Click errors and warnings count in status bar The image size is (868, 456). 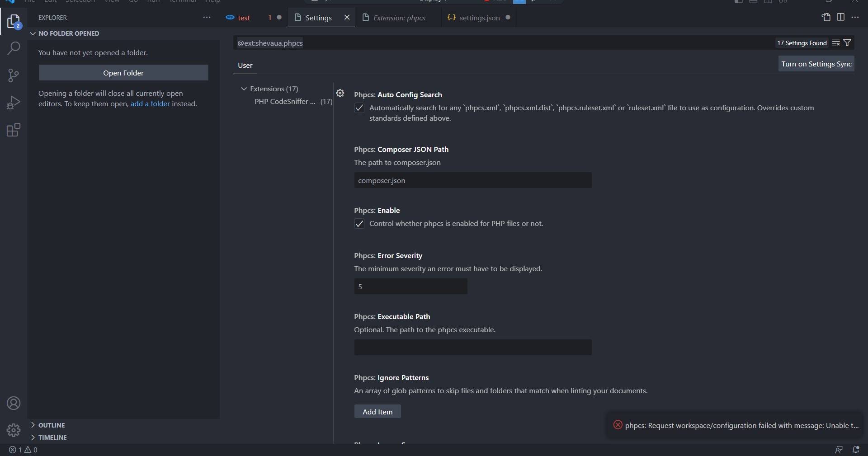point(23,450)
